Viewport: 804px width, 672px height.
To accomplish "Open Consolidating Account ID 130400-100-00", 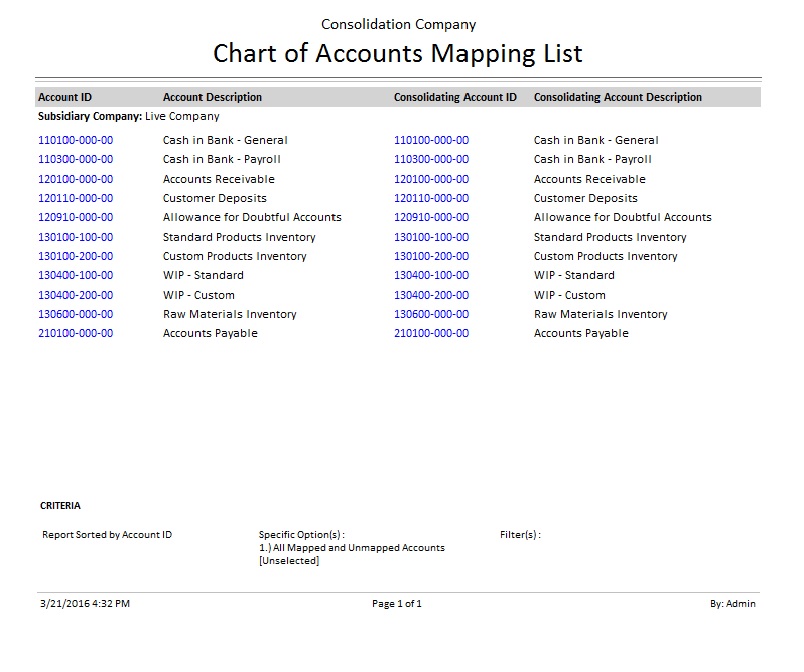I will (431, 275).
